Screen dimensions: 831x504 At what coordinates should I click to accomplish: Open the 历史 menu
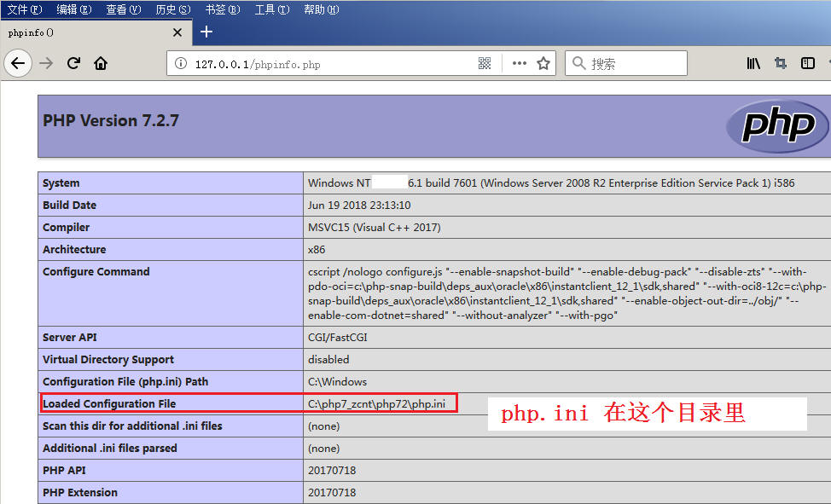(173, 9)
